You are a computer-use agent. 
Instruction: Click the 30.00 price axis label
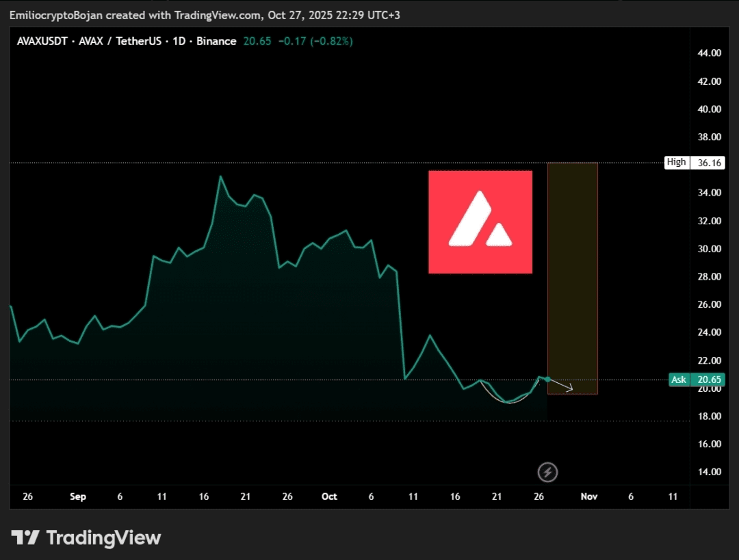coord(710,249)
